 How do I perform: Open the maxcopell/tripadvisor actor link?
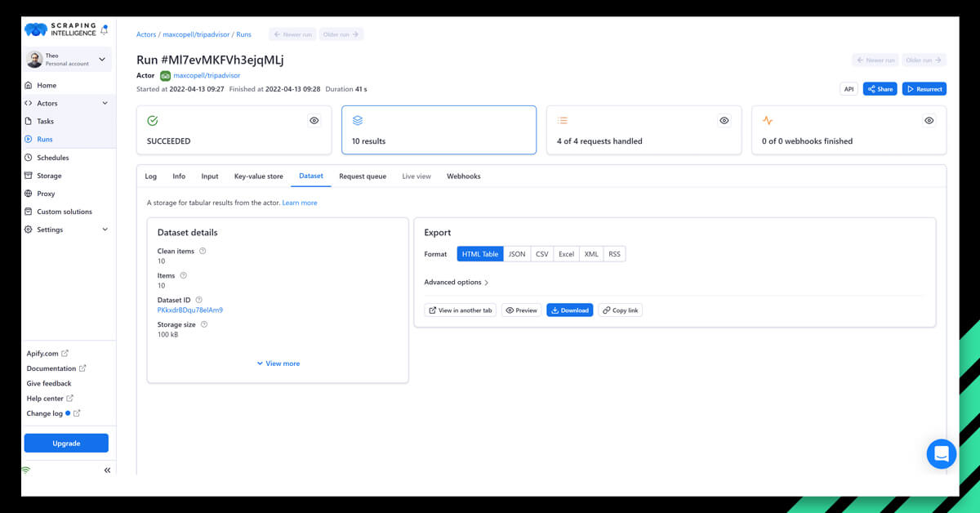(x=207, y=75)
